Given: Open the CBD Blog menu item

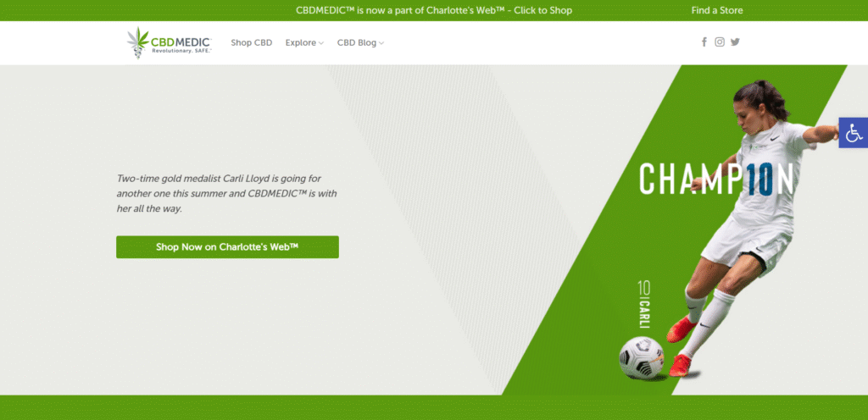Looking at the screenshot, I should tap(356, 42).
